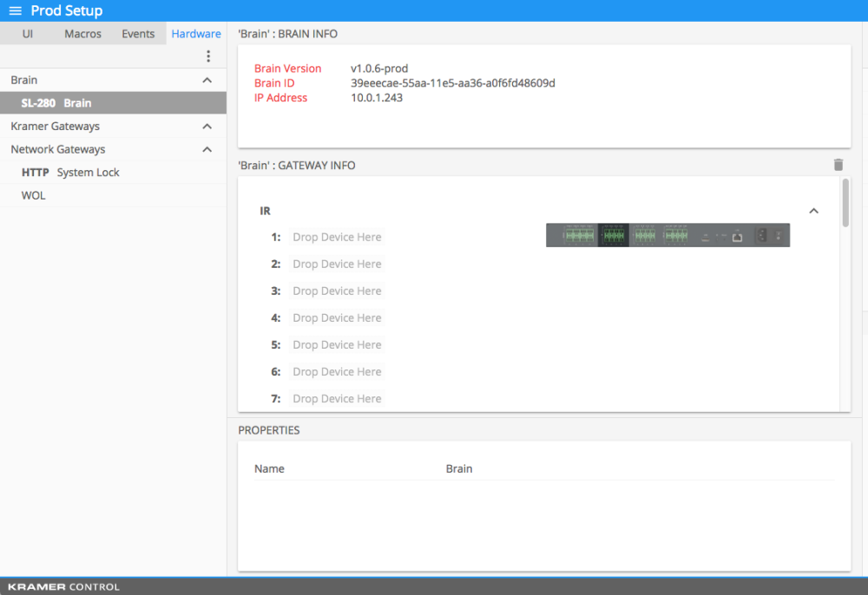Click the IR port 1 Drop Device Here slot
Screen dimensions: 868x595
point(336,237)
